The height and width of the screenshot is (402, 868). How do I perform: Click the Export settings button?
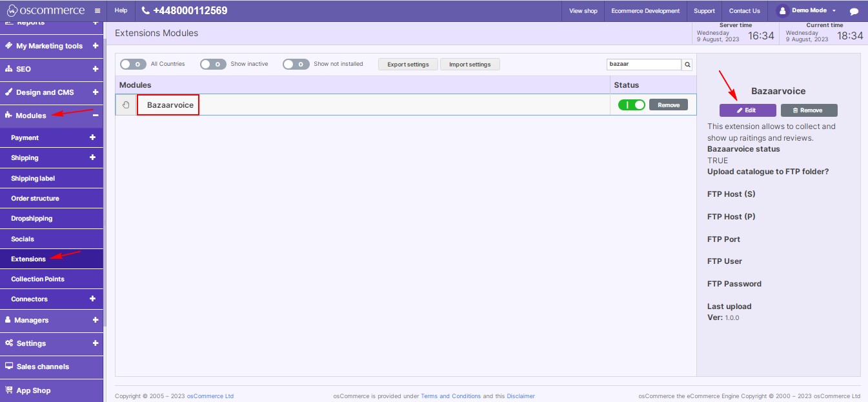[x=408, y=65]
